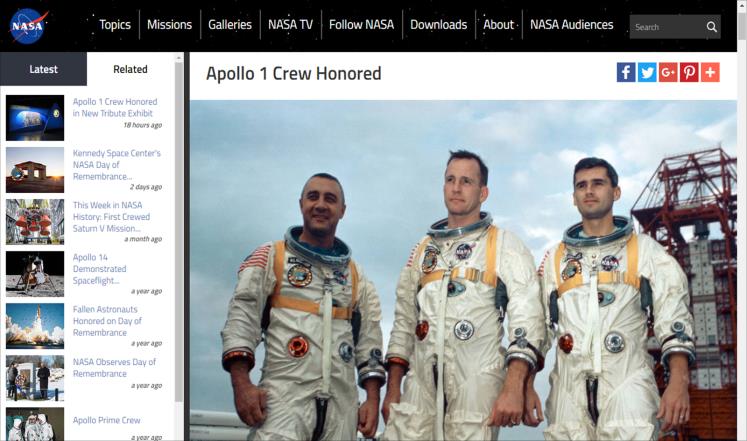Click into the Search input field

pyautogui.click(x=665, y=27)
